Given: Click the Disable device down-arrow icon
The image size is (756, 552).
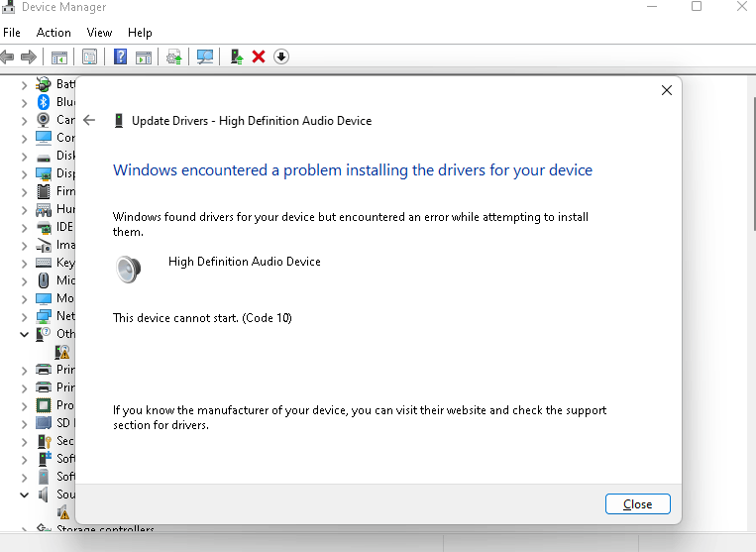Looking at the screenshot, I should 281,56.
